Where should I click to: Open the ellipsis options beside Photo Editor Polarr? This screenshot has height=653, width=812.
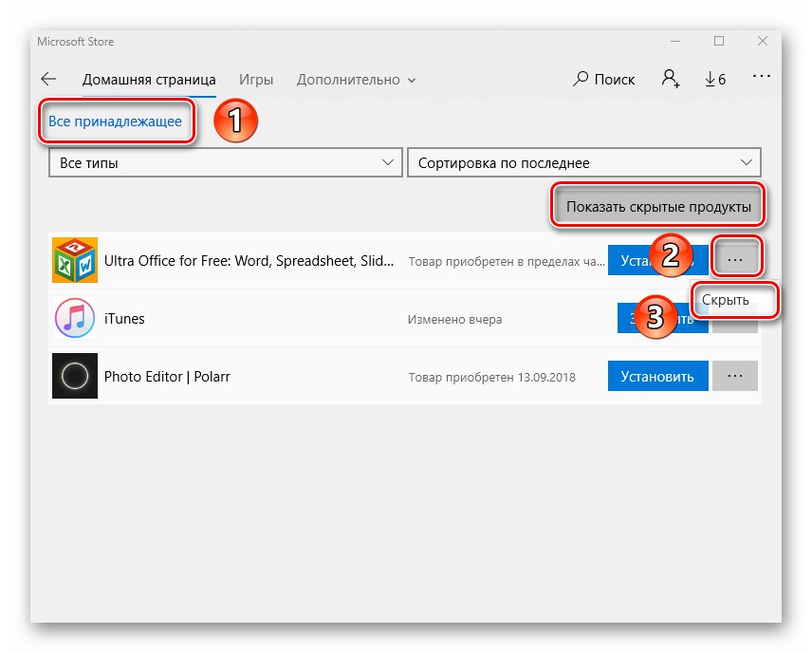[735, 376]
